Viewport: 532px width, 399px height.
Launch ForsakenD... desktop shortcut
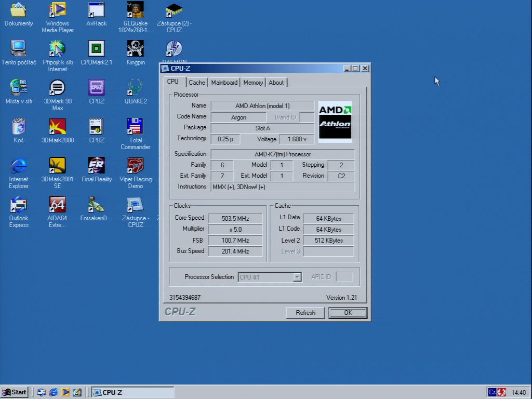96,204
